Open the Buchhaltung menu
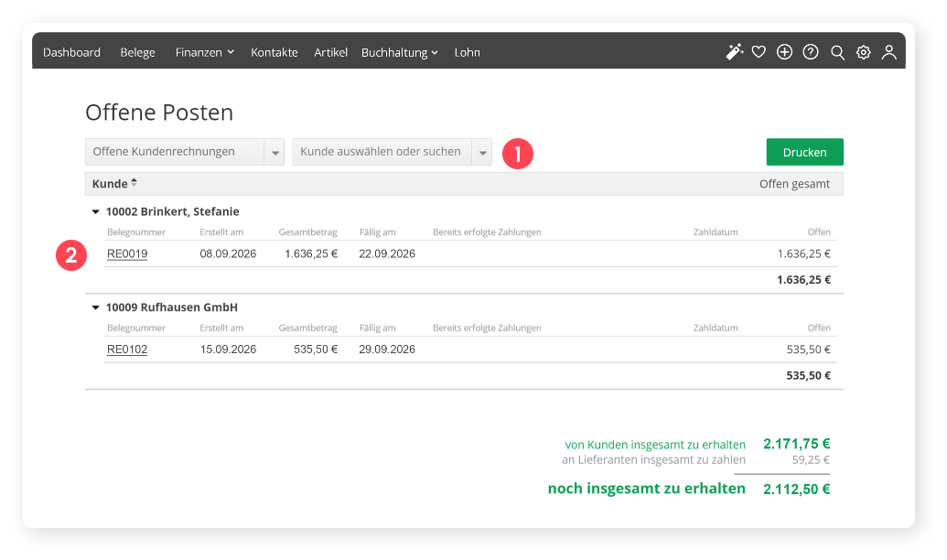This screenshot has width=947, height=560. point(399,52)
